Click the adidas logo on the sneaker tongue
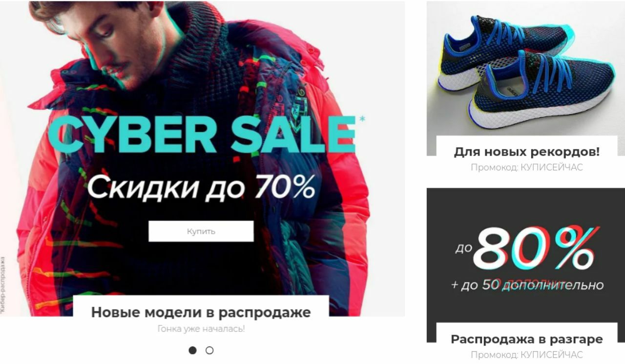The height and width of the screenshot is (364, 625). point(512,90)
